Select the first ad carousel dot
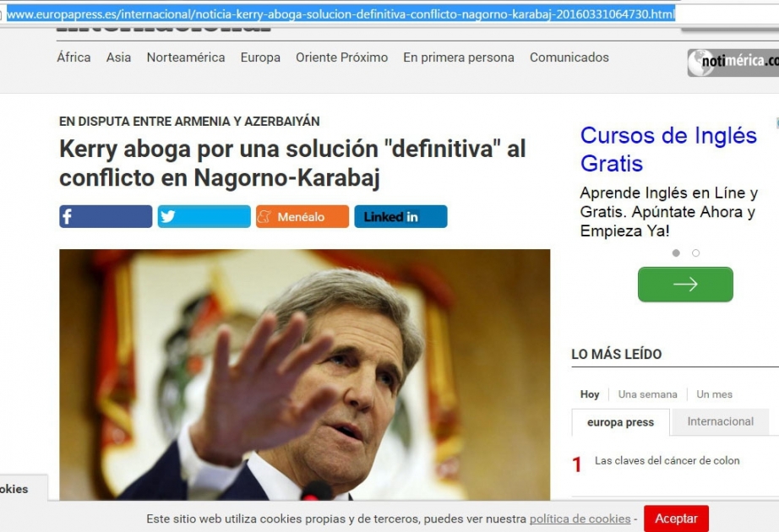779x532 pixels. pos(676,253)
